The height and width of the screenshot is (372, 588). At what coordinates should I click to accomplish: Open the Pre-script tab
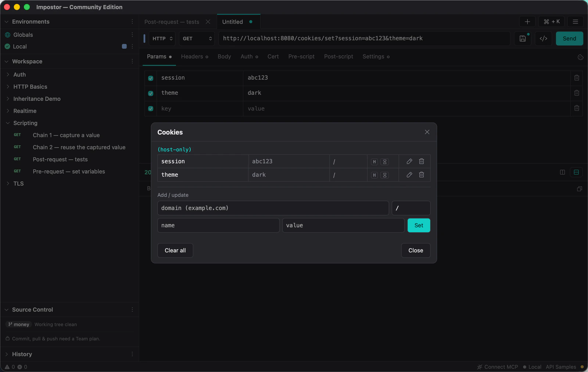coord(301,57)
